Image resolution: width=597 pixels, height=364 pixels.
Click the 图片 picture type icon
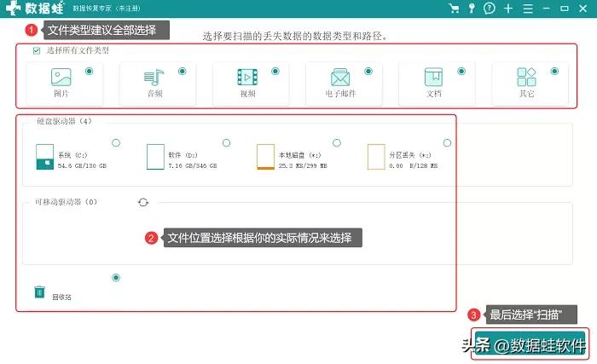pyautogui.click(x=61, y=79)
